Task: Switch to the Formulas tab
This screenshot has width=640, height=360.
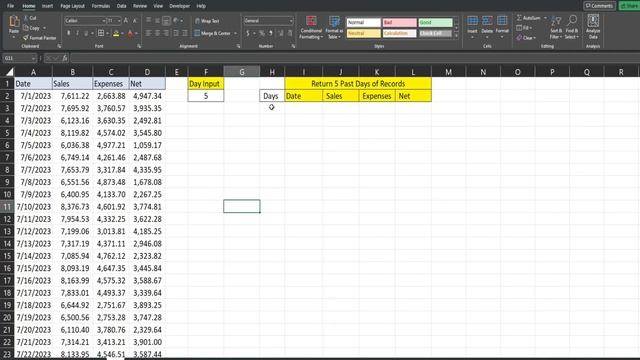Action: pyautogui.click(x=101, y=6)
